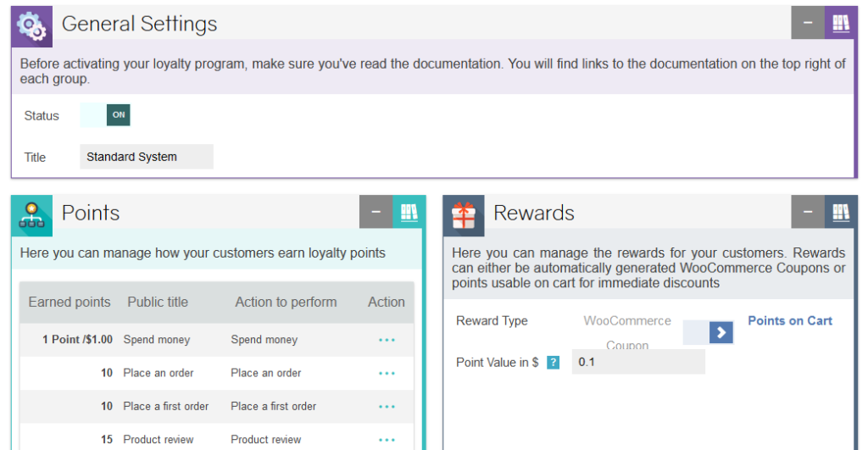Open actions menu for Product review row

coord(387,440)
